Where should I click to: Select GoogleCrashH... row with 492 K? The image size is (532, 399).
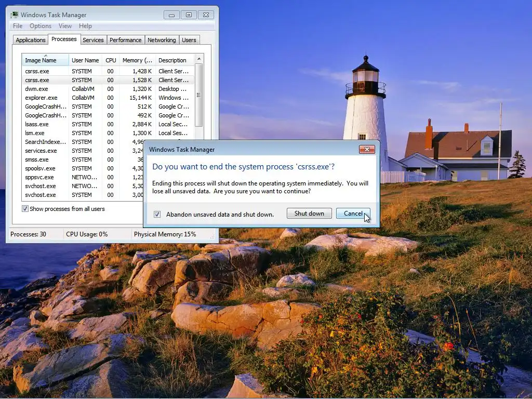pos(108,115)
